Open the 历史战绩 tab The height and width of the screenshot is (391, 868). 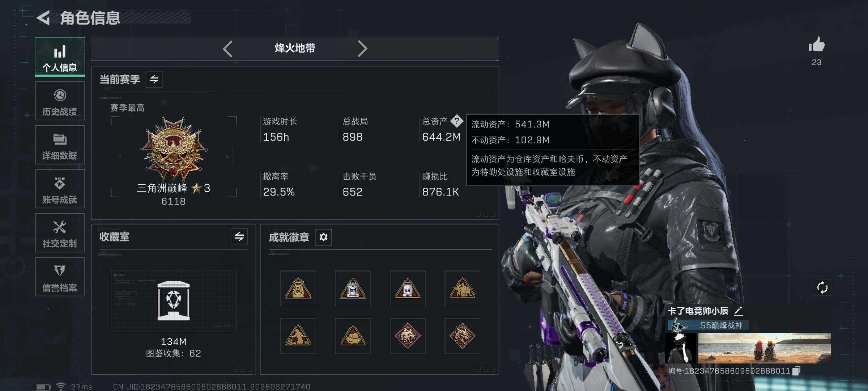60,101
